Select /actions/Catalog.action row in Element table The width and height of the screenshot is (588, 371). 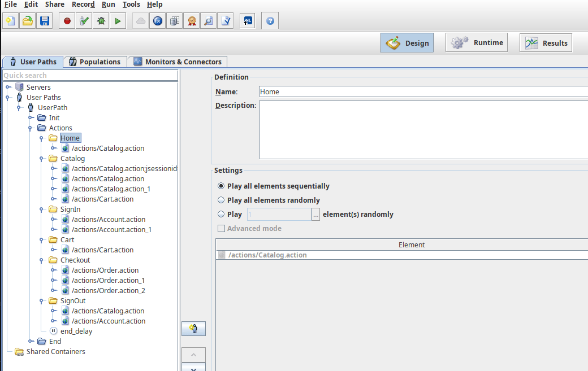(402, 255)
